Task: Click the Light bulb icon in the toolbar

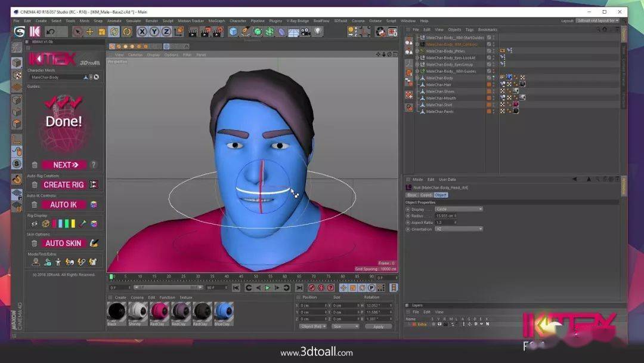Action: [318, 32]
